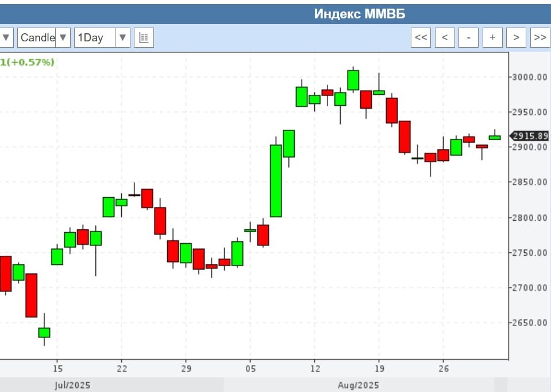Click the 2915.89 current price marker
This screenshot has height=392, width=551.
530,136
